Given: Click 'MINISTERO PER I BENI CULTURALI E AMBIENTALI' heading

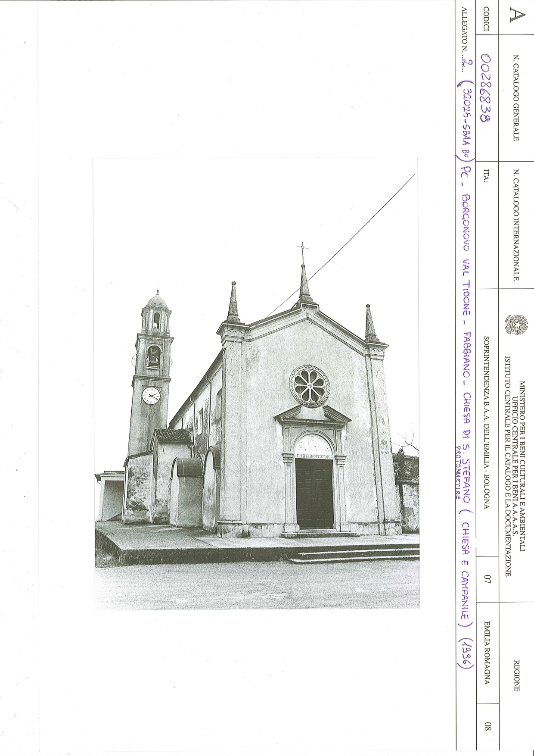Looking at the screenshot, I should (522, 466).
